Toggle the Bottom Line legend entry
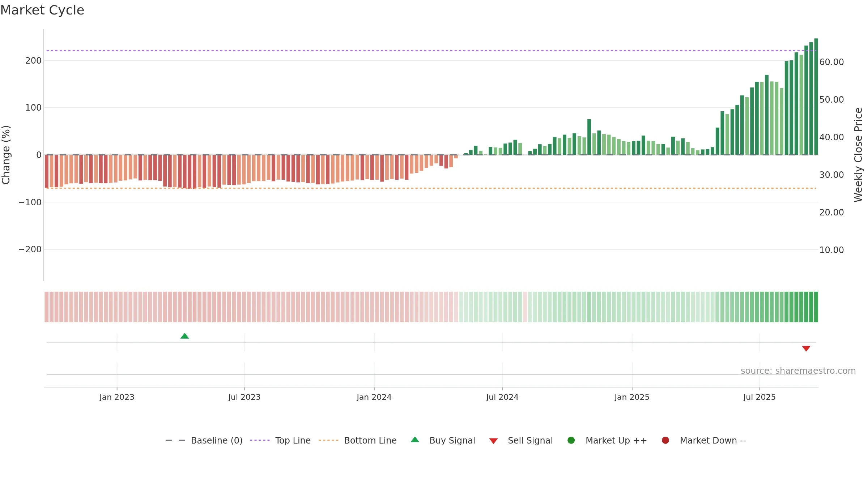Viewport: 868px width, 488px height. click(x=358, y=440)
